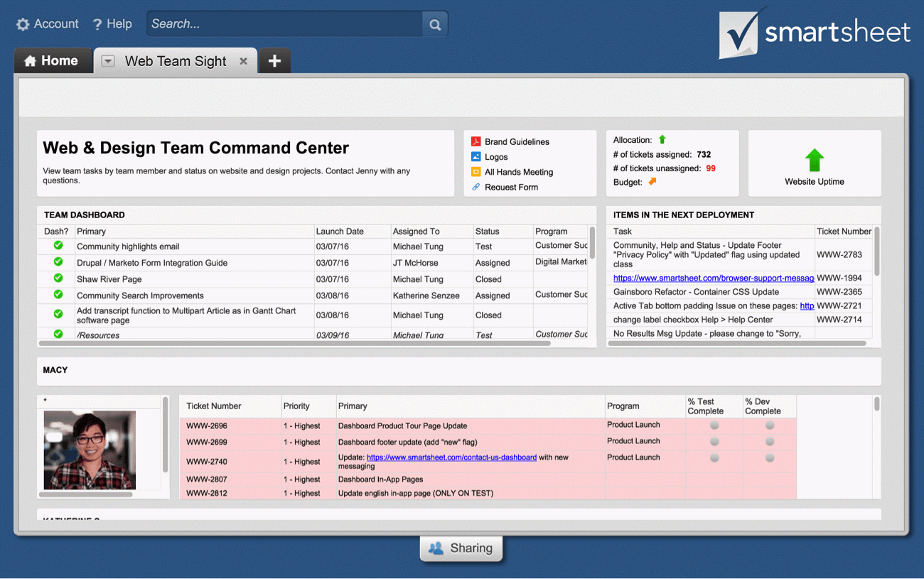This screenshot has height=579, width=924.
Task: Select the Web Team Sight tab
Action: 176,61
